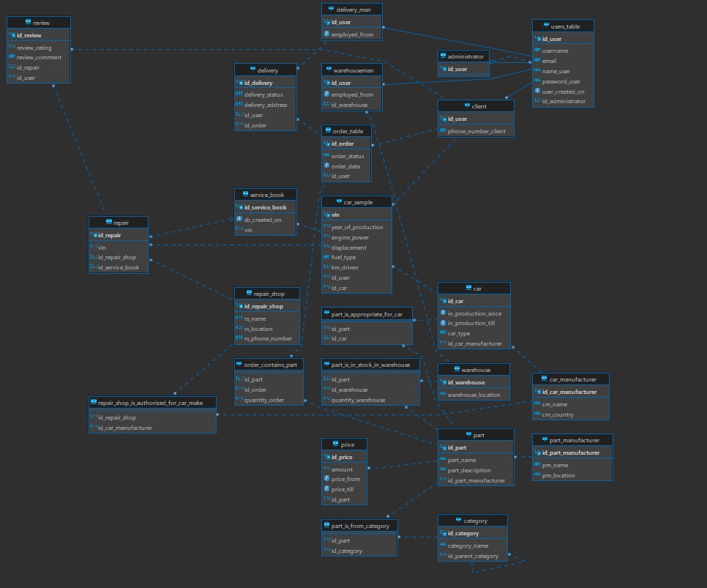Select the warehouse_location column in warehouse
The image size is (707, 588).
click(474, 395)
